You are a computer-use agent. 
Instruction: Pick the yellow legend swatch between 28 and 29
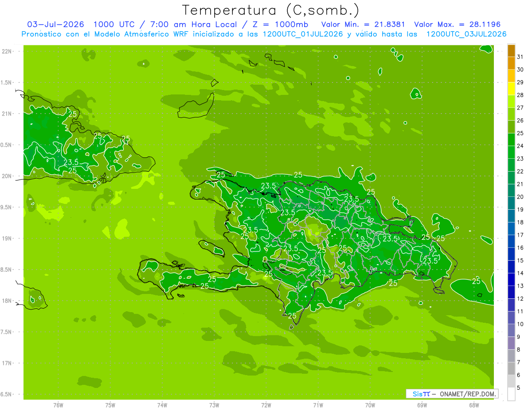[511, 89]
